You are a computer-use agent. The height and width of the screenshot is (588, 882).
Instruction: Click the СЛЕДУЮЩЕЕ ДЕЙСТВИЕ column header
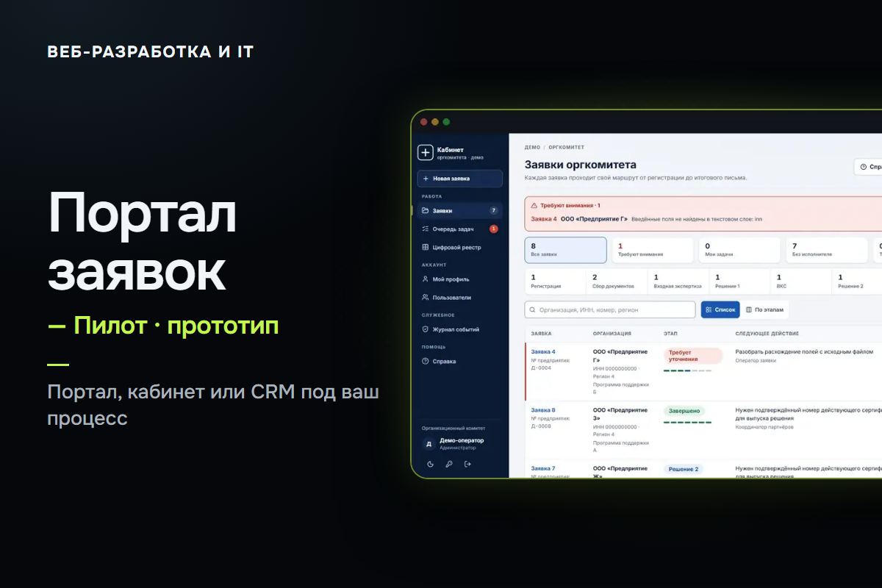coord(767,334)
